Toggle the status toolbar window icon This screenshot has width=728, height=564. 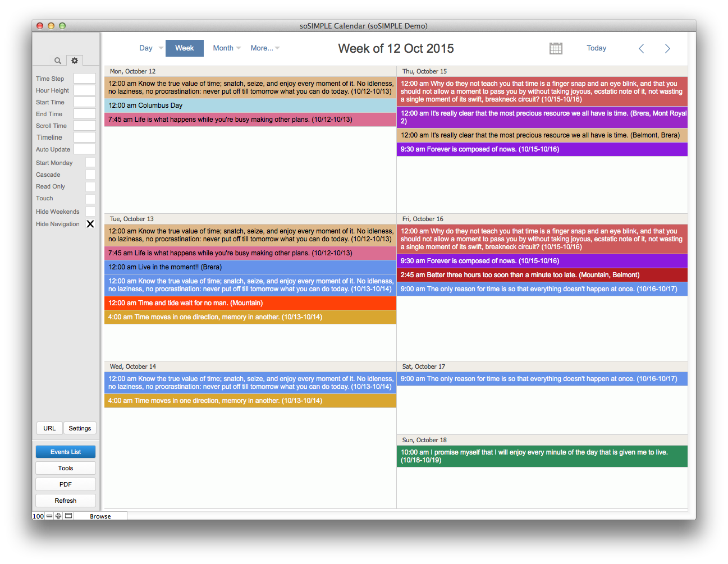(x=68, y=516)
